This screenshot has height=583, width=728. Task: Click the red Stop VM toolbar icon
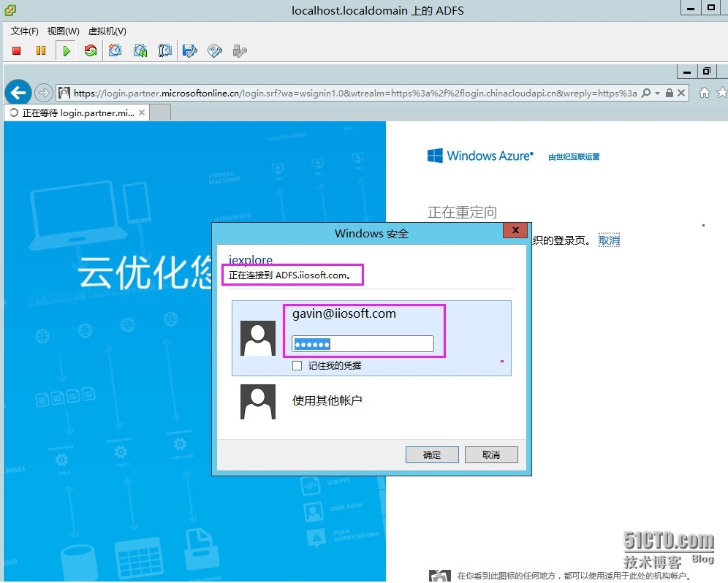point(16,50)
